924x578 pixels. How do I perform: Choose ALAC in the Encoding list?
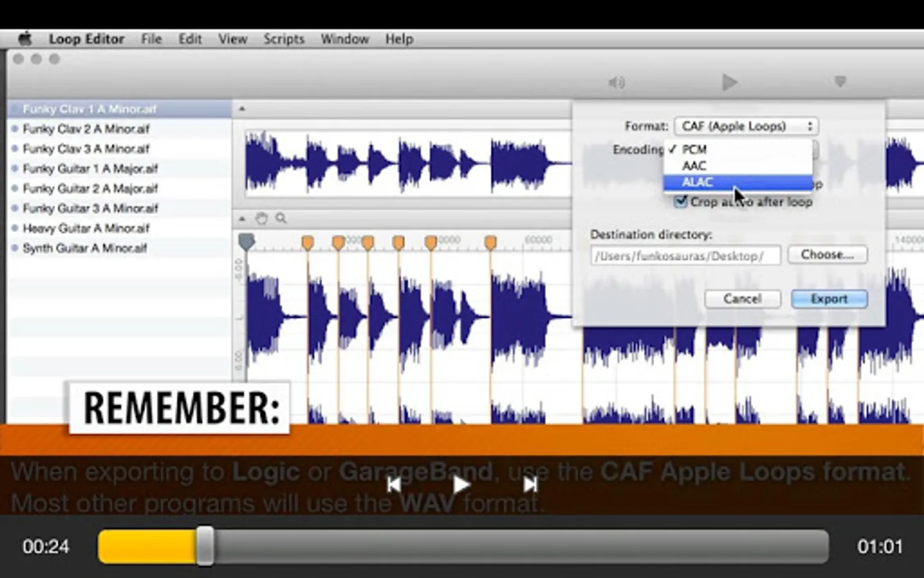click(738, 182)
